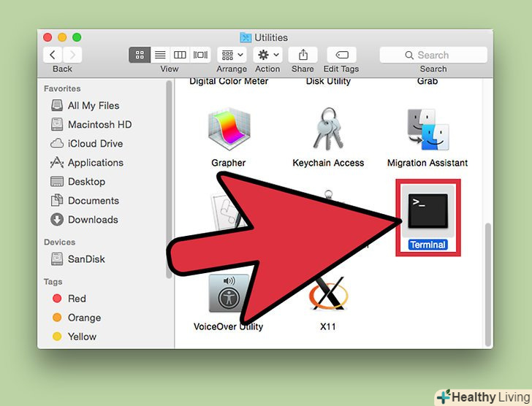Zoom the window with green button
532x406 pixels.
[77, 37]
